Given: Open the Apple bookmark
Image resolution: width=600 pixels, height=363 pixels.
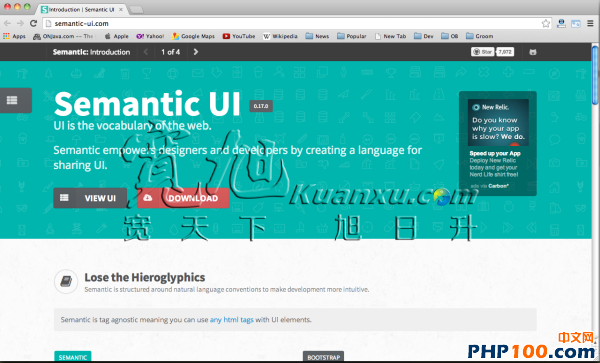Looking at the screenshot, I should click(x=117, y=36).
